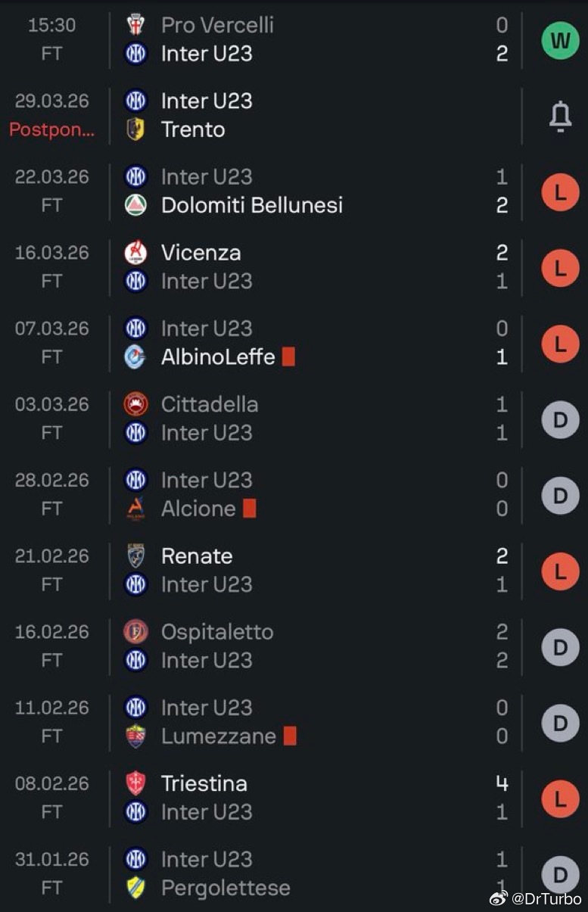The width and height of the screenshot is (588, 912).
Task: Click the Triestina team crest
Action: pos(135,783)
